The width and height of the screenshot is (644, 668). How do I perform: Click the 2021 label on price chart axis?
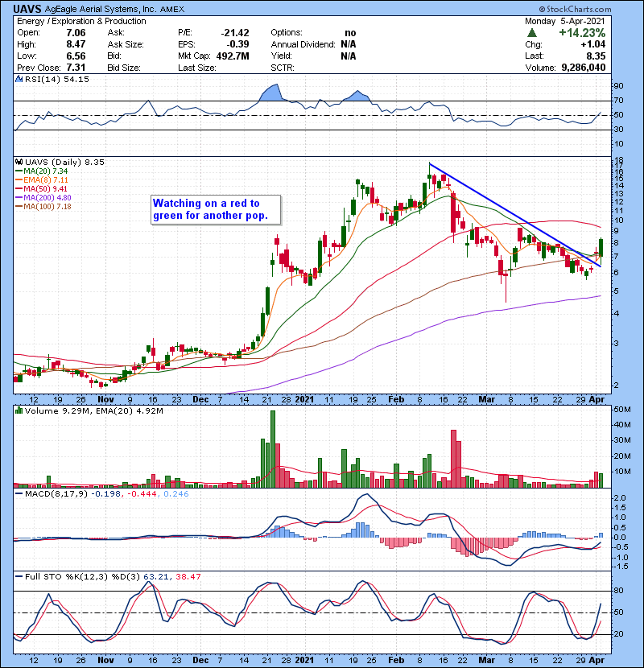click(x=304, y=400)
